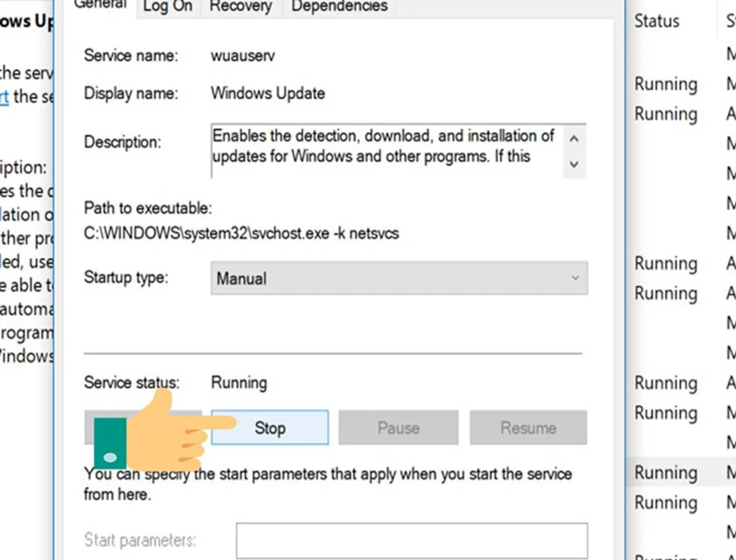Click the Running service status value

pyautogui.click(x=239, y=383)
